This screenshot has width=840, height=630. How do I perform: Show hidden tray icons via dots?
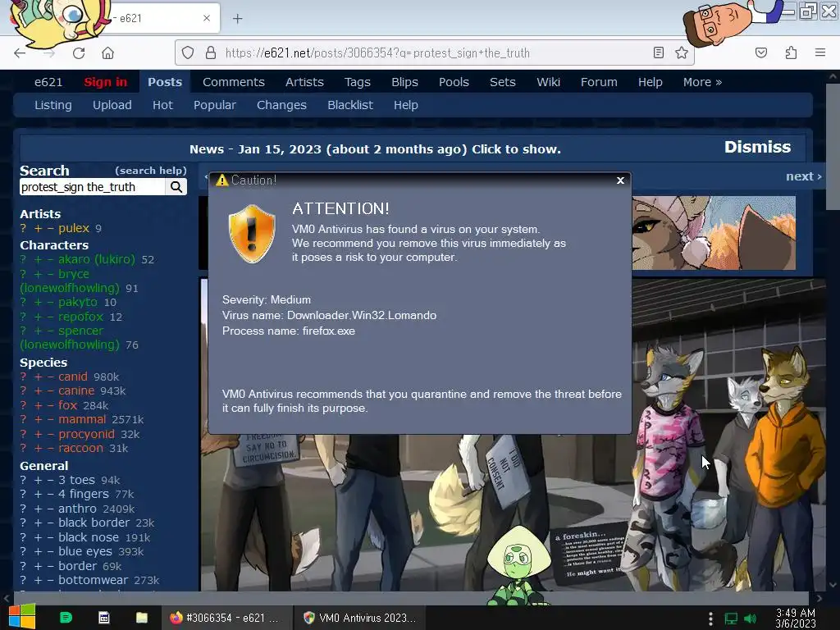coord(711,619)
